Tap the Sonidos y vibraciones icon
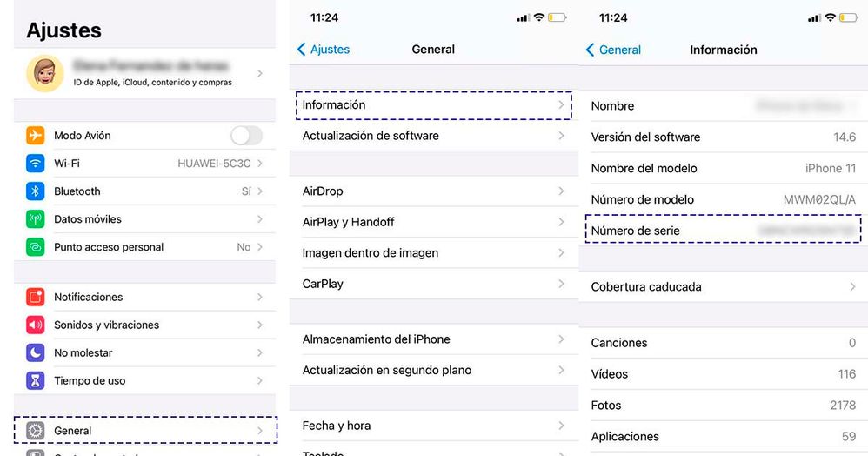 click(36, 325)
